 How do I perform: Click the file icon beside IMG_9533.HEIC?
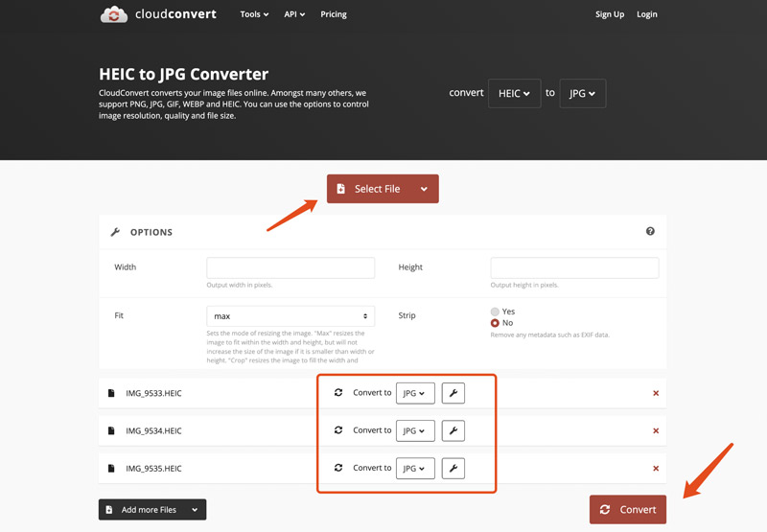111,393
